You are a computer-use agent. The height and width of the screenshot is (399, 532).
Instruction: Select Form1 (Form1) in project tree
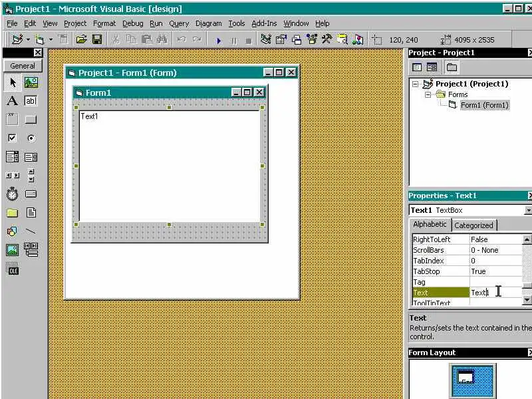(x=485, y=105)
